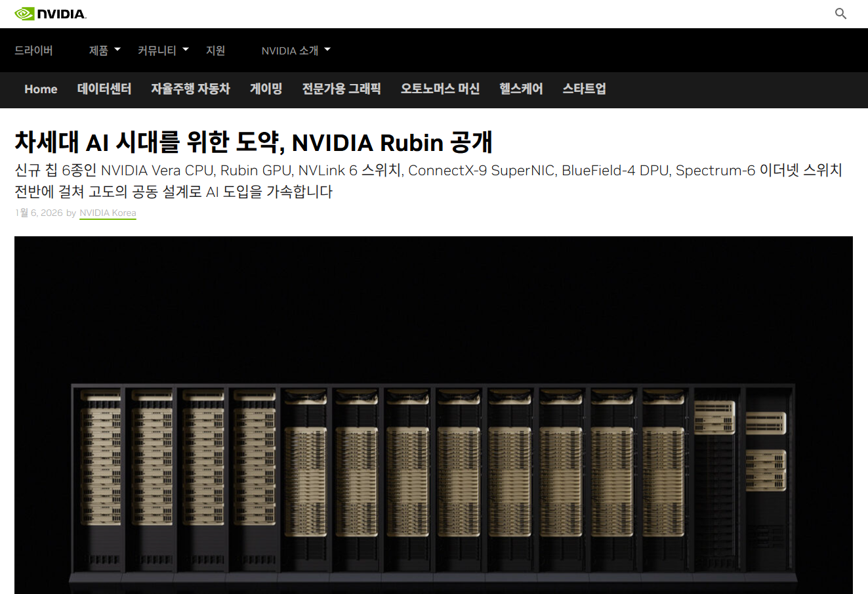Viewport: 868px width, 594px height.
Task: Click the 1월 6, 2026 publish date
Action: (x=38, y=213)
